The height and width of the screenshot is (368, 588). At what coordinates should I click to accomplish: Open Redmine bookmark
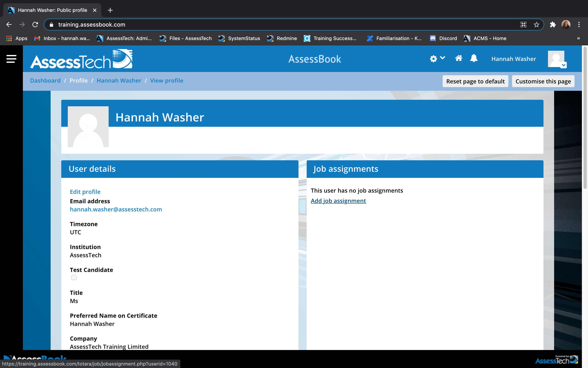click(x=282, y=38)
